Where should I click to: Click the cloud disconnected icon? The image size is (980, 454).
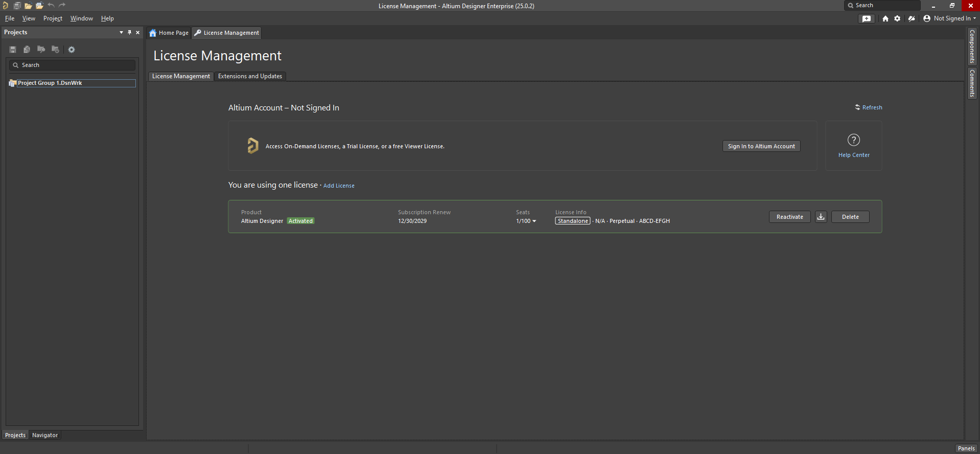[912, 18]
